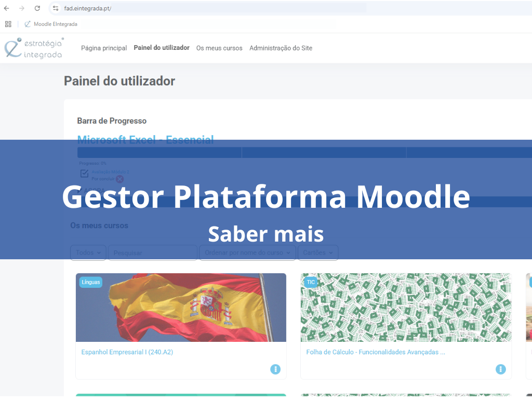Click the Spanish flag course thumbnail
This screenshot has width=532, height=399.
(x=181, y=308)
